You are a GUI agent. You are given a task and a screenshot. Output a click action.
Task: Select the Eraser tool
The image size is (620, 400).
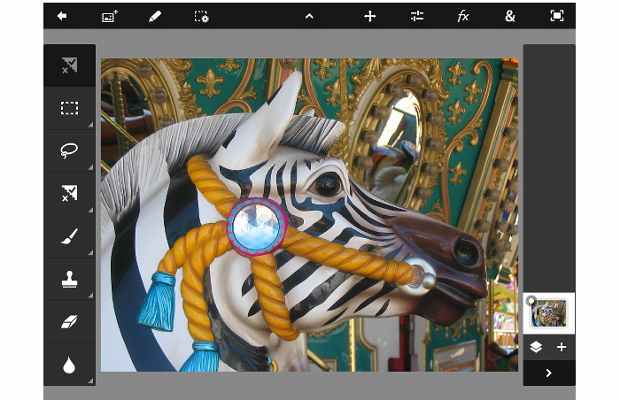(x=69, y=322)
